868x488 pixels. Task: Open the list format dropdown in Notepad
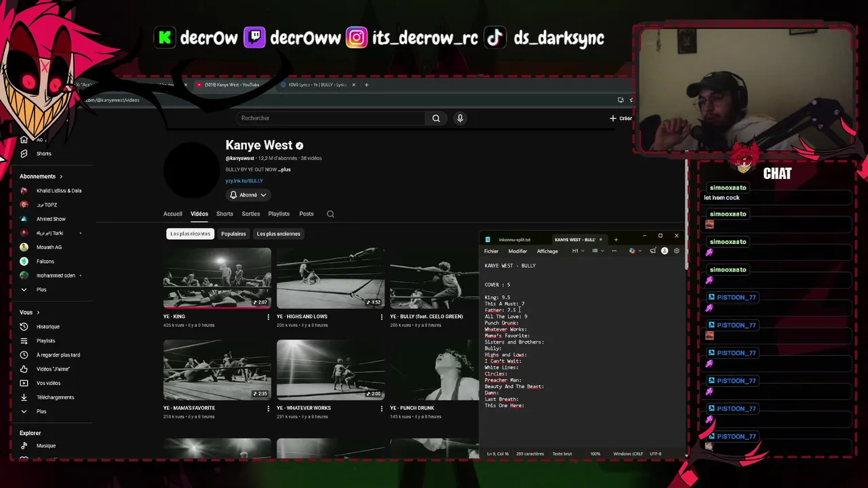point(597,251)
